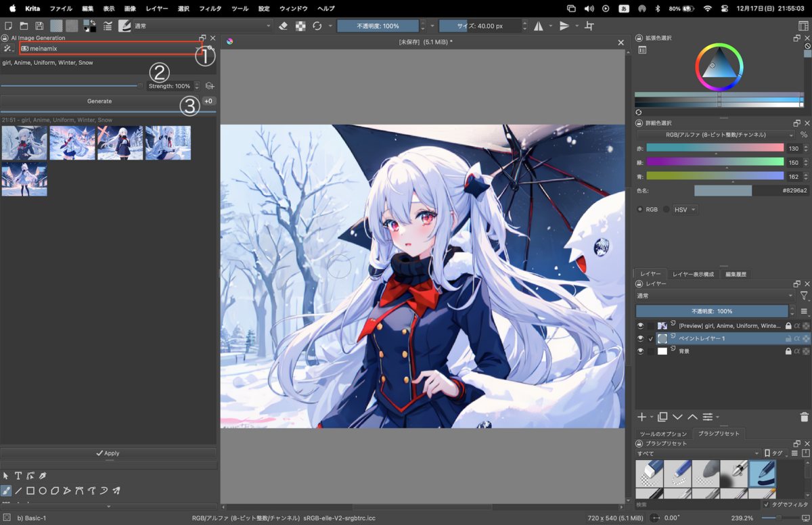
Task: Hide the 背景 layer
Action: tap(640, 350)
